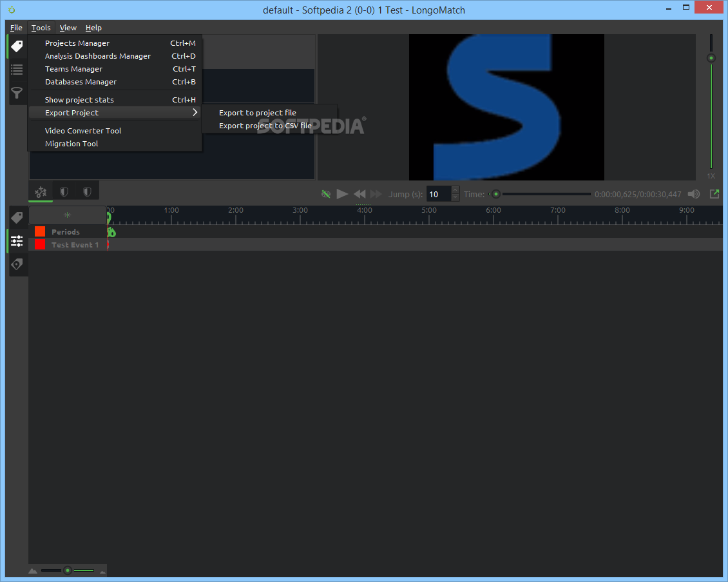Click the Jump seconds input field
The image size is (728, 582).
[x=439, y=194]
